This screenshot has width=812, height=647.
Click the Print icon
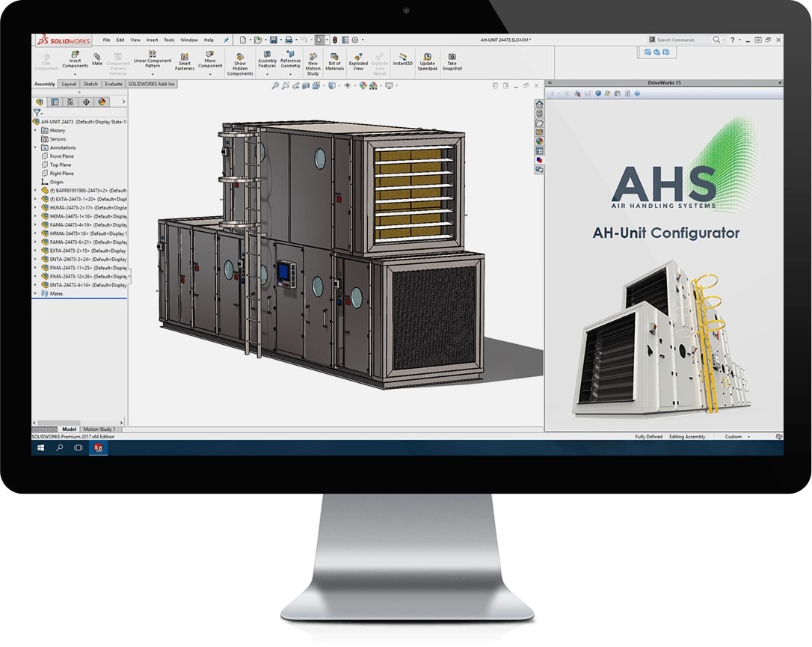(x=289, y=40)
